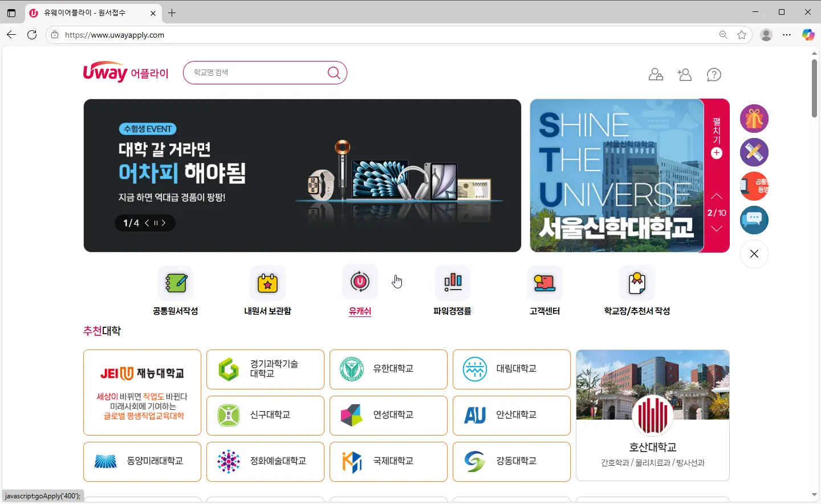Open the tab actions menu icon

click(x=11, y=13)
